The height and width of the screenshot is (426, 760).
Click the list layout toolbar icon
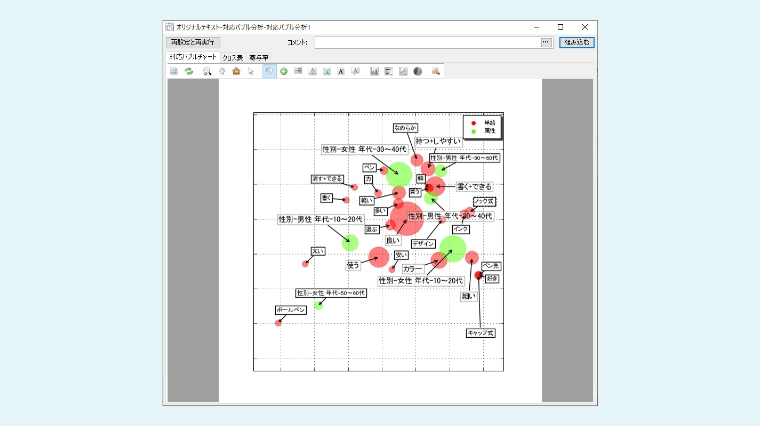tap(298, 71)
